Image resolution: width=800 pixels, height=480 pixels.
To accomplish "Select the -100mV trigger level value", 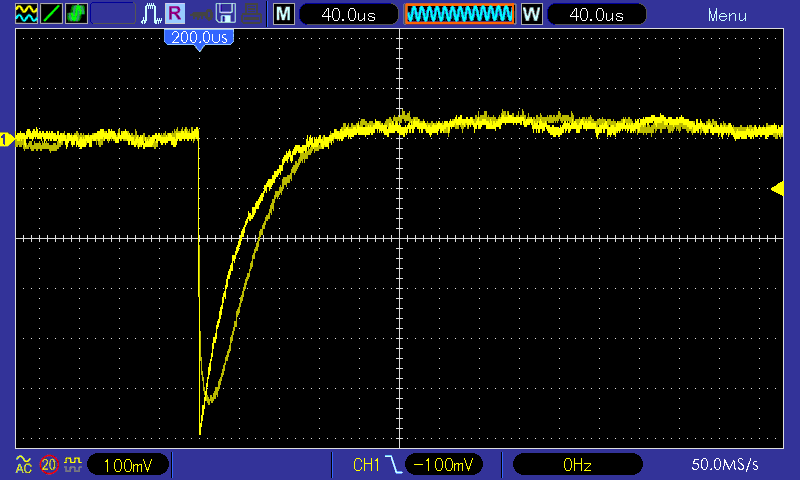I will tap(443, 464).
